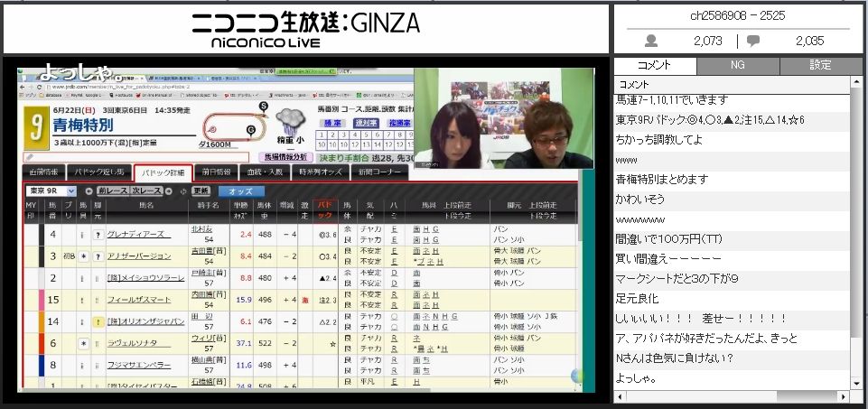Click the yellow ! icon in row 14

coord(98,321)
